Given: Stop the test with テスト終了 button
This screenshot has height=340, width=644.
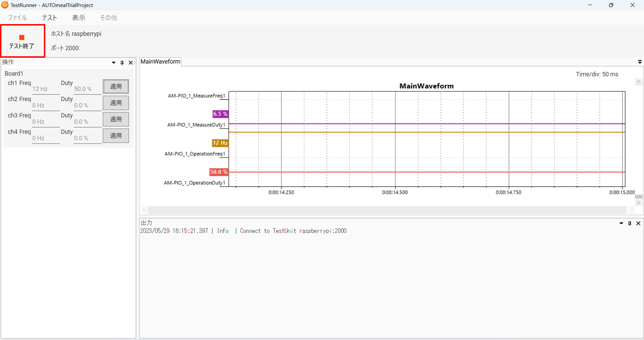Looking at the screenshot, I should pyautogui.click(x=22, y=41).
